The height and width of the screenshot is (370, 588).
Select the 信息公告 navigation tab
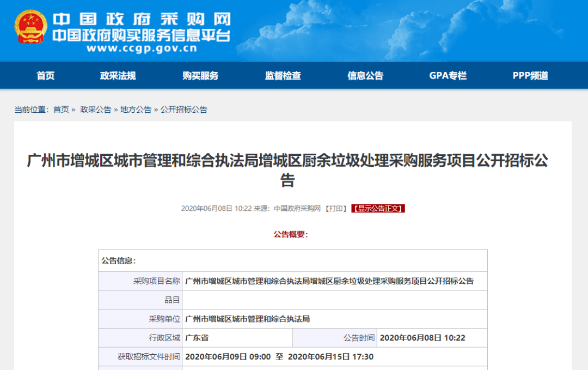click(x=365, y=76)
